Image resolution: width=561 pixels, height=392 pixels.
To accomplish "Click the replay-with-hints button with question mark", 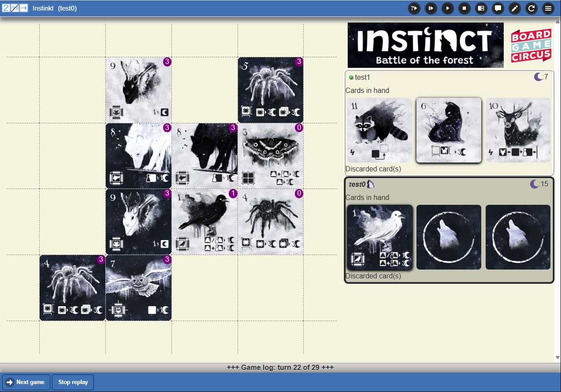I will 414,8.
